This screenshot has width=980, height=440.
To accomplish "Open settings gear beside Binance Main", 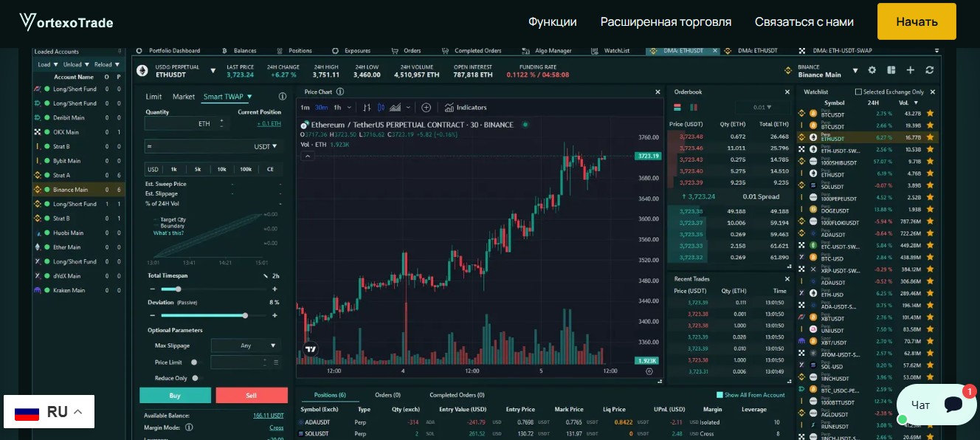I will tap(872, 70).
